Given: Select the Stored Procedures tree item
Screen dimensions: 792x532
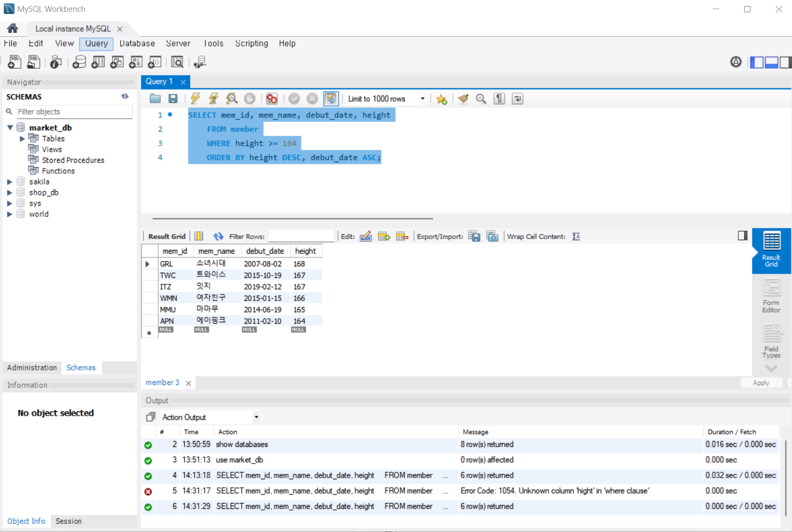Looking at the screenshot, I should (x=73, y=160).
